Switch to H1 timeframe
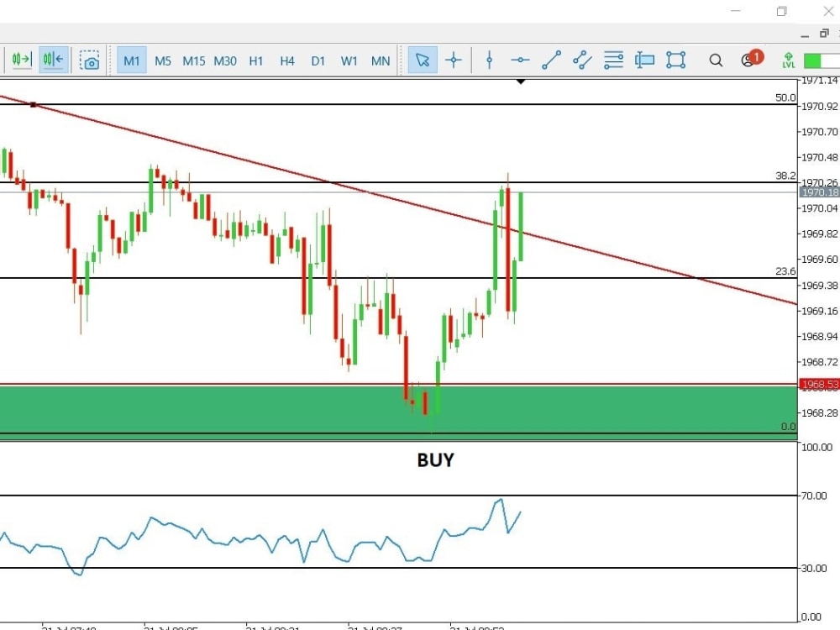840x630 pixels. [x=256, y=61]
